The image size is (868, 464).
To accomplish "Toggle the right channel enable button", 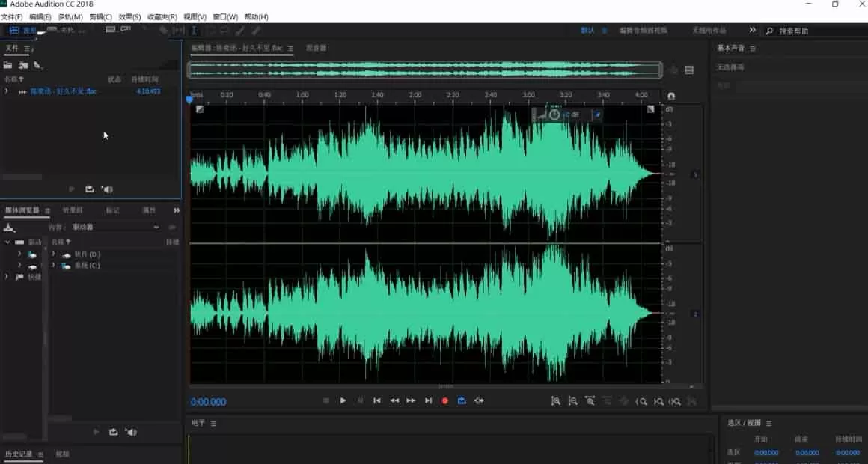I will [x=696, y=314].
